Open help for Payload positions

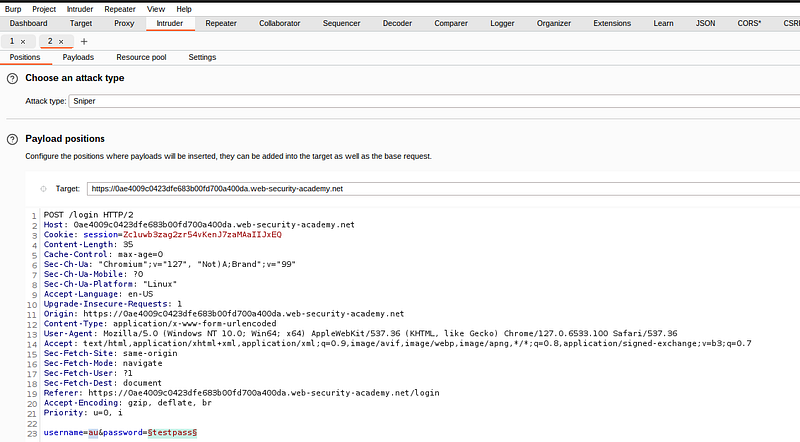12,139
